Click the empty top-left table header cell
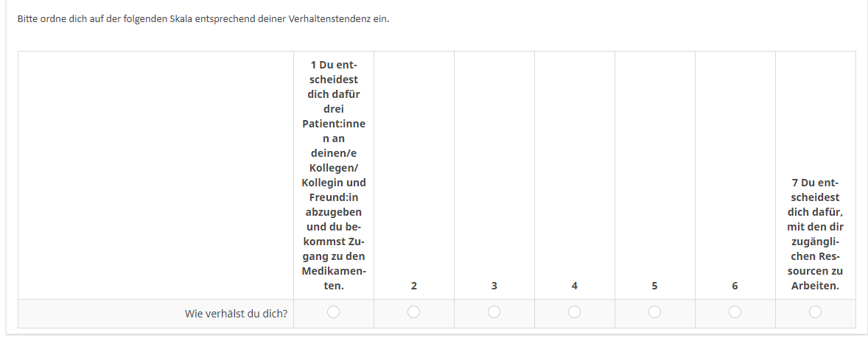 155,175
